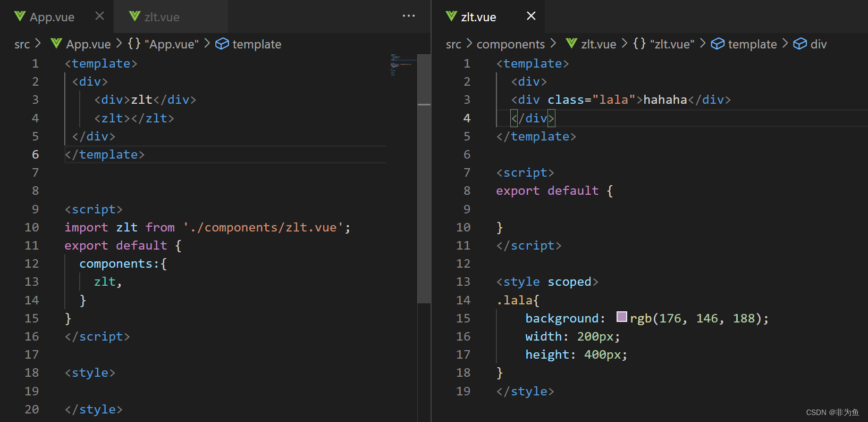Click the import path './components/zlt.vue'

point(263,227)
